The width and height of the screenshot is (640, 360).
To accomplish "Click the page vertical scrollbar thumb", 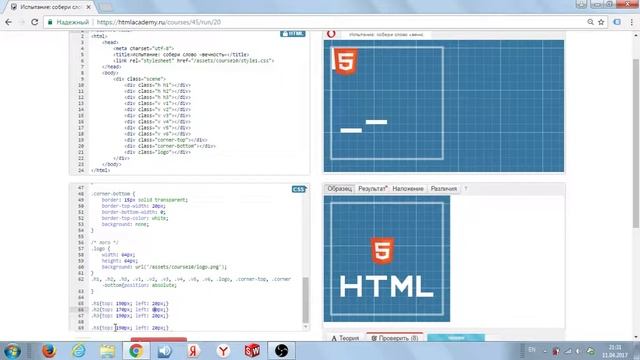I will [636, 143].
